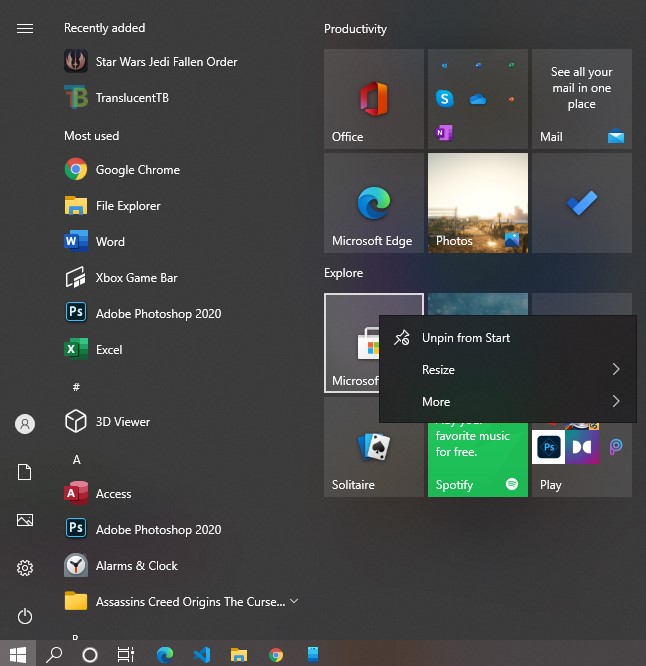Viewport: 646px width, 666px height.
Task: Open the Play folder tile
Action: 582,460
